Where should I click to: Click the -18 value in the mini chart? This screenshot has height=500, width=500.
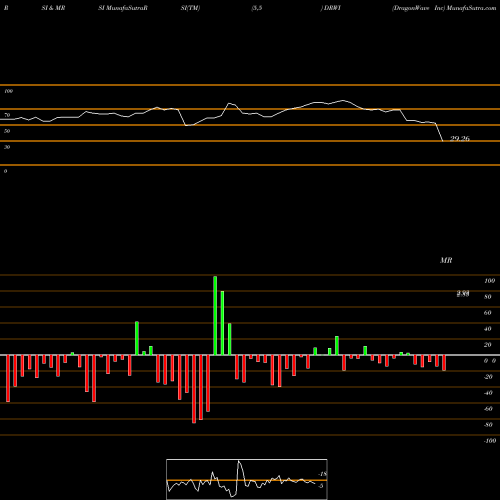(323, 474)
